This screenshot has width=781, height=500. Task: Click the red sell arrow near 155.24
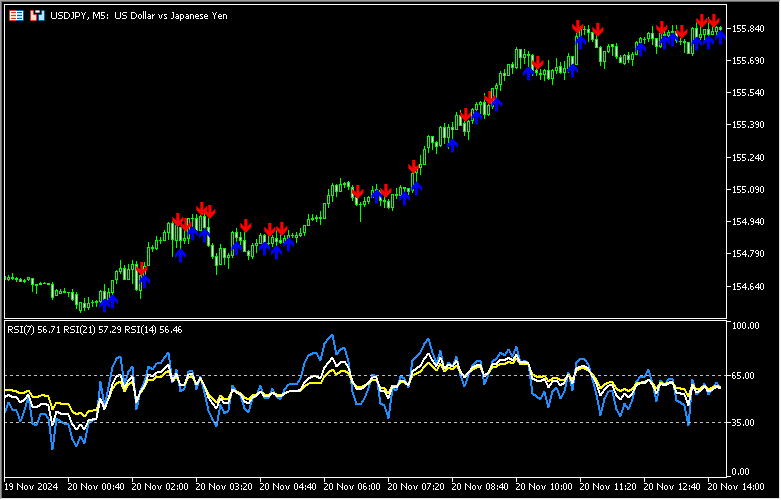pyautogui.click(x=413, y=167)
